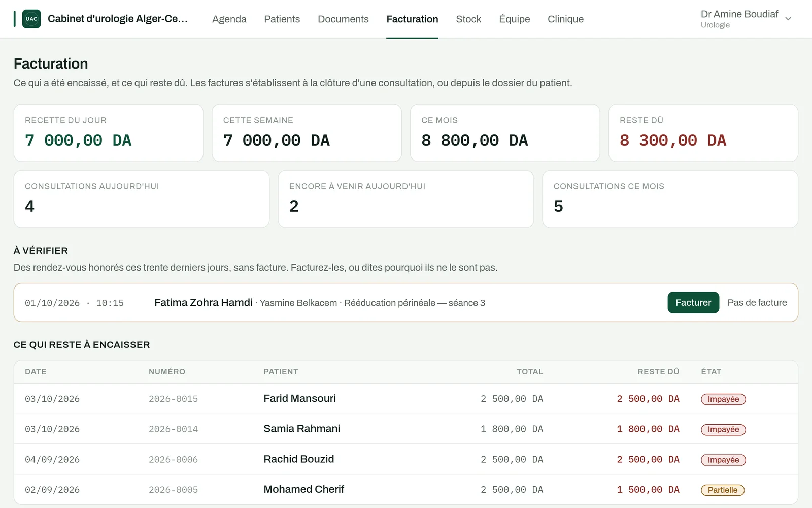Click Fatima Zohra Hamdi patient name
812x508 pixels.
[x=204, y=303]
